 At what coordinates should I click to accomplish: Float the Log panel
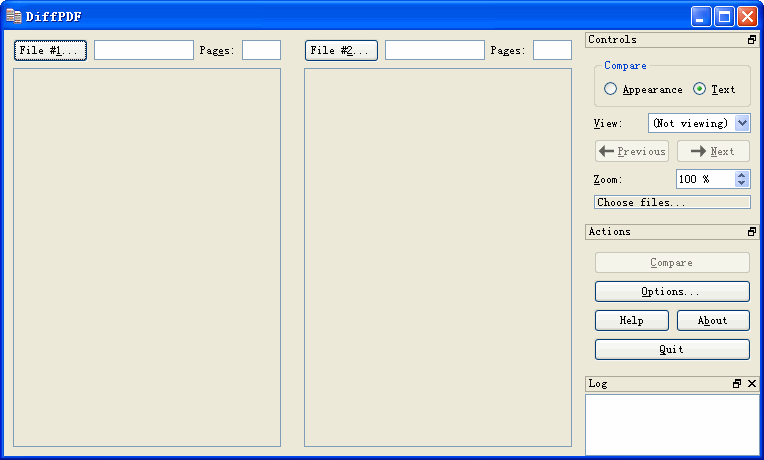pyautogui.click(x=737, y=384)
